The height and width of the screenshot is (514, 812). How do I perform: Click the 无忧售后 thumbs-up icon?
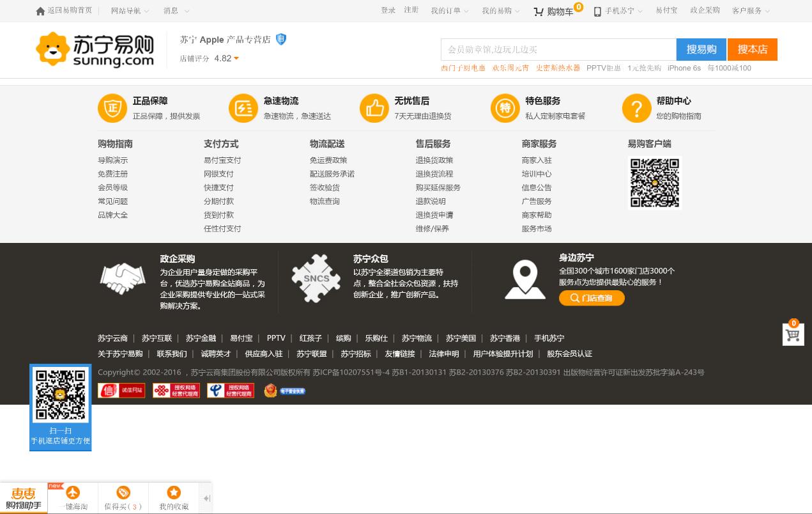pos(374,108)
